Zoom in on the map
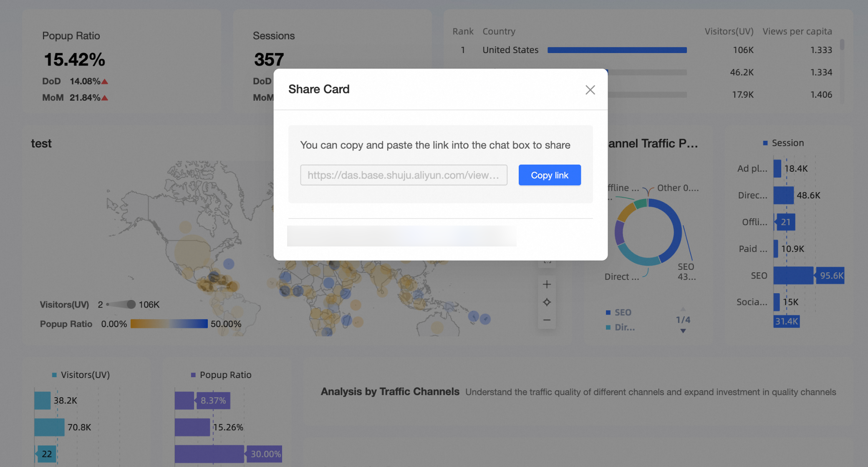This screenshot has height=467, width=868. pyautogui.click(x=547, y=284)
